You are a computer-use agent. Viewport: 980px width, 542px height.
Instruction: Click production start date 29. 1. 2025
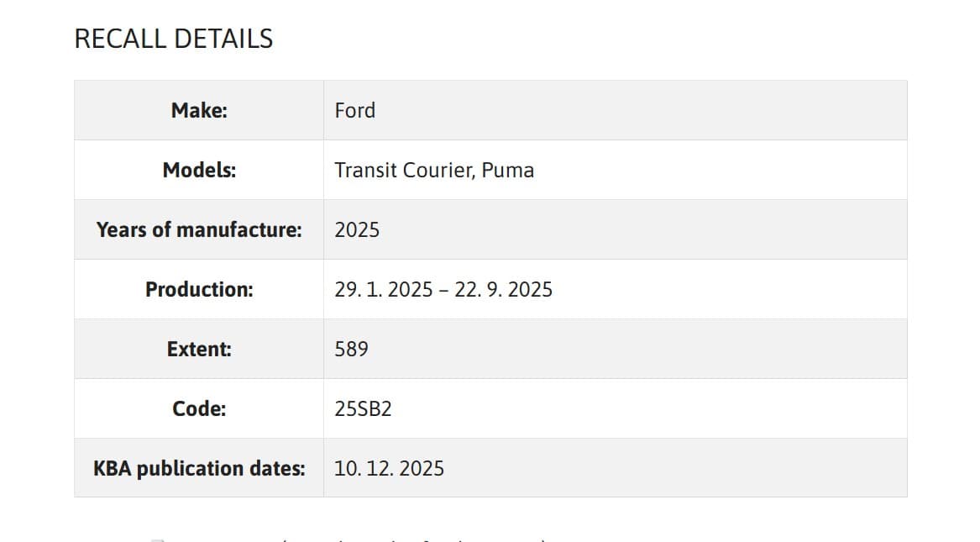(x=383, y=289)
